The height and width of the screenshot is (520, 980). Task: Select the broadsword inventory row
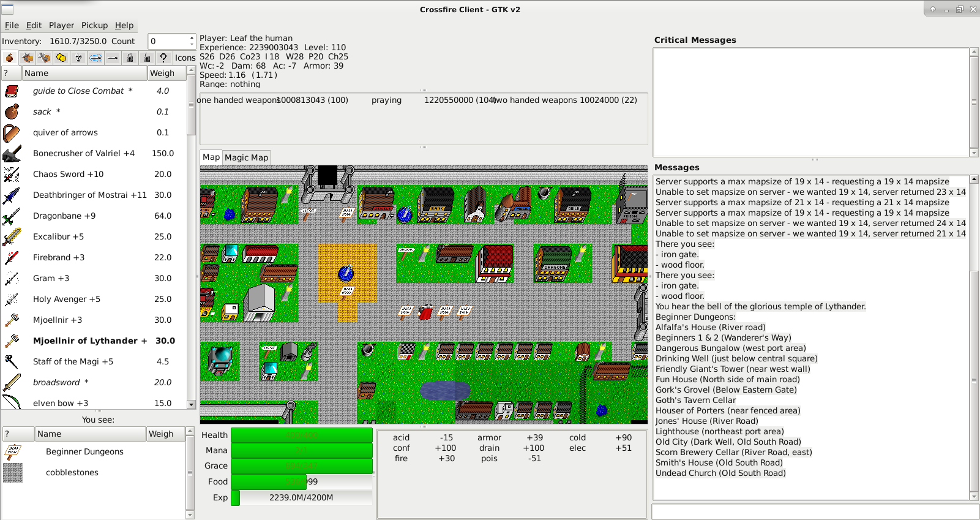pos(94,382)
